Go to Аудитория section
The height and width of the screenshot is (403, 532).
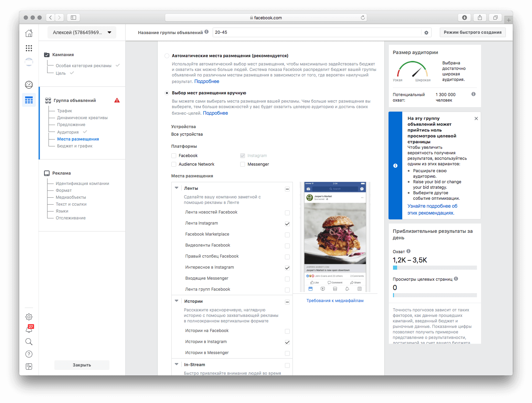click(x=68, y=132)
